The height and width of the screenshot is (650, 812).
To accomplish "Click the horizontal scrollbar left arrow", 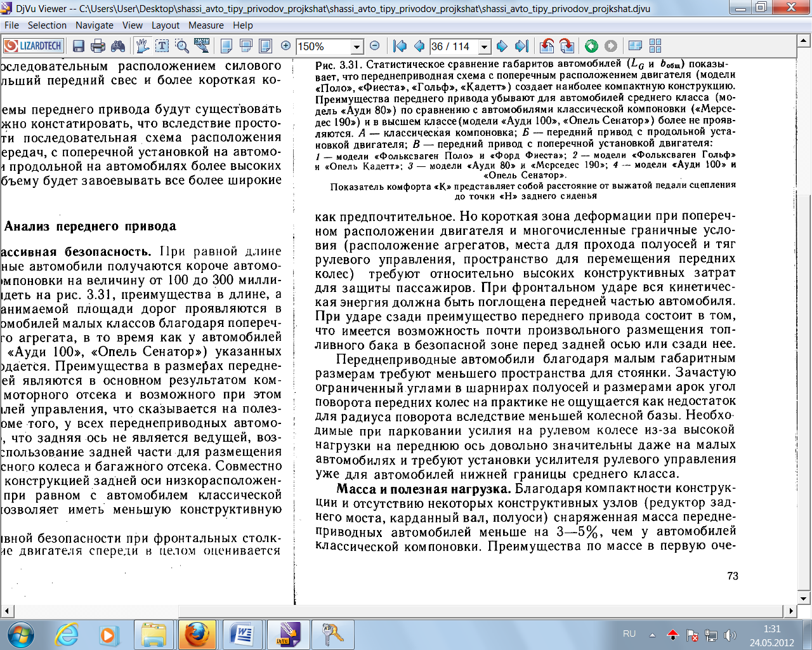I will point(7,611).
